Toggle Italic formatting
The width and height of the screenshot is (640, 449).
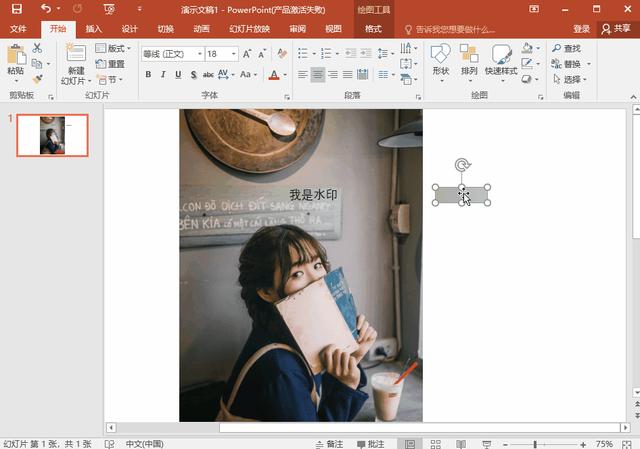(x=163, y=74)
